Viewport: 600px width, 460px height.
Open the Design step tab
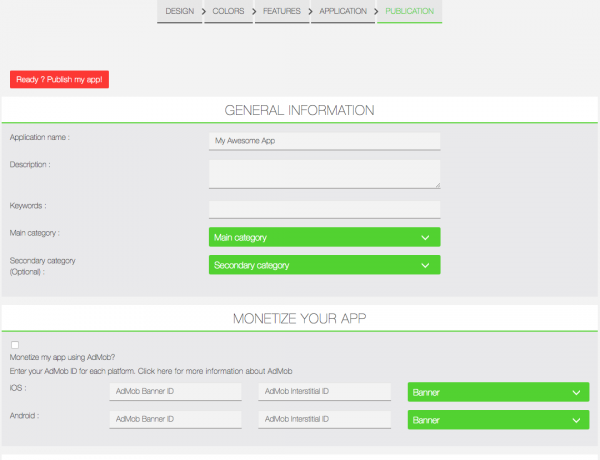(178, 11)
